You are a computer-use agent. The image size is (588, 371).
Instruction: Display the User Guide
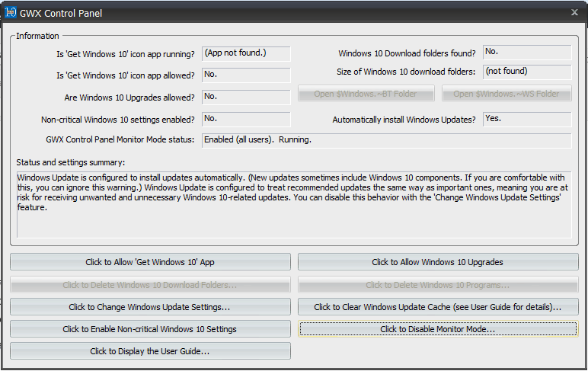pyautogui.click(x=150, y=351)
